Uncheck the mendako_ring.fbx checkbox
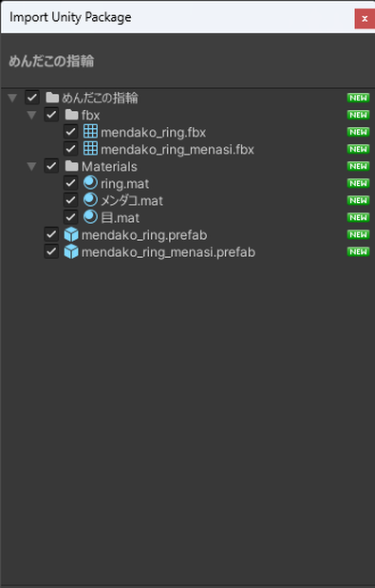375x588 pixels. click(x=70, y=132)
